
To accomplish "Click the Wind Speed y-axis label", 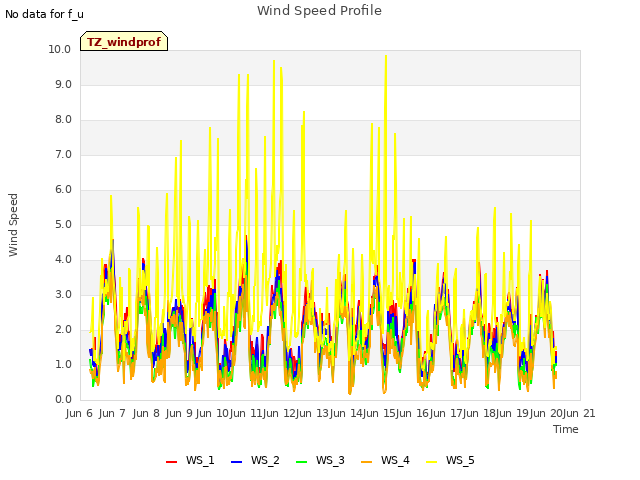I will 13,225.
